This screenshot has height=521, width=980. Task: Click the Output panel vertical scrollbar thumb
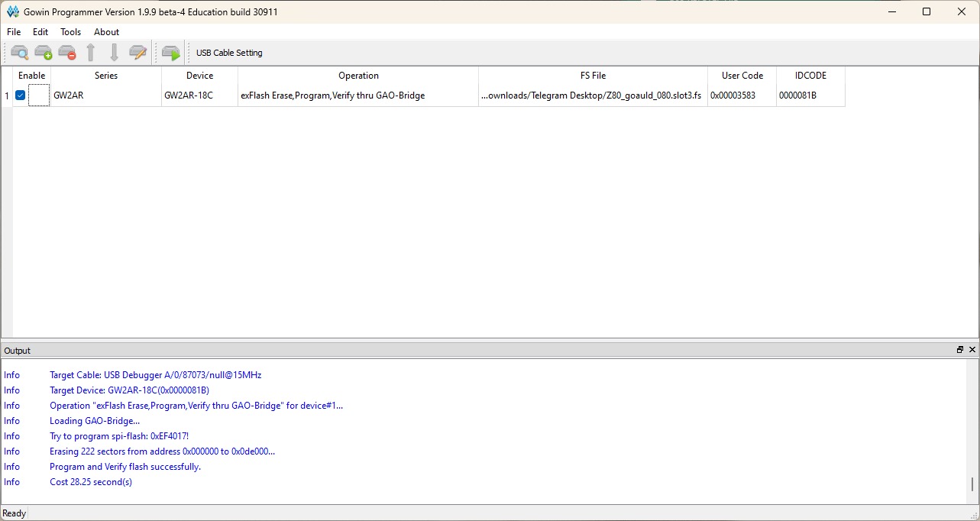(x=972, y=484)
